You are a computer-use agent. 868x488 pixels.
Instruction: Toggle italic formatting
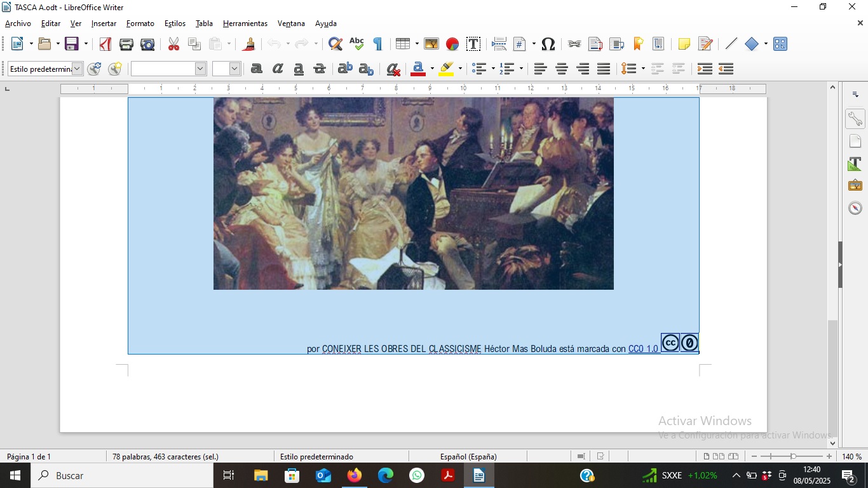click(x=278, y=69)
